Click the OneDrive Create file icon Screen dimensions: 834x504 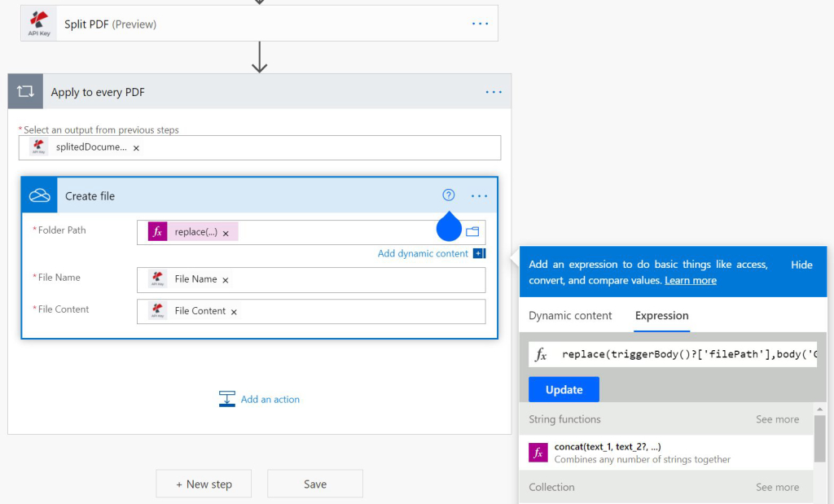(40, 195)
